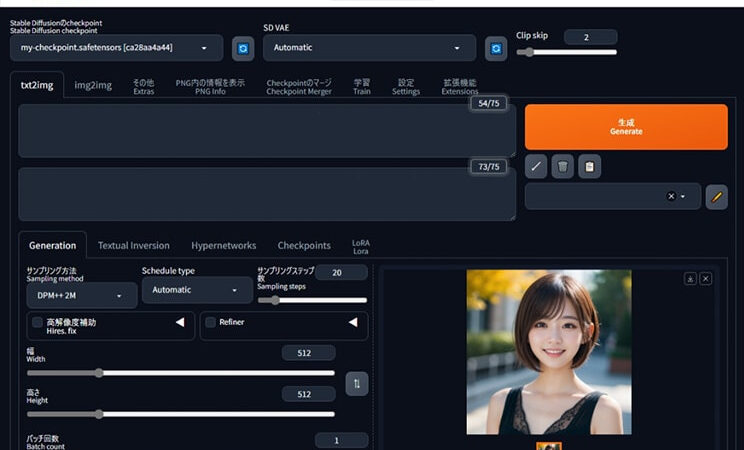Adjust the Height slider

(181, 414)
